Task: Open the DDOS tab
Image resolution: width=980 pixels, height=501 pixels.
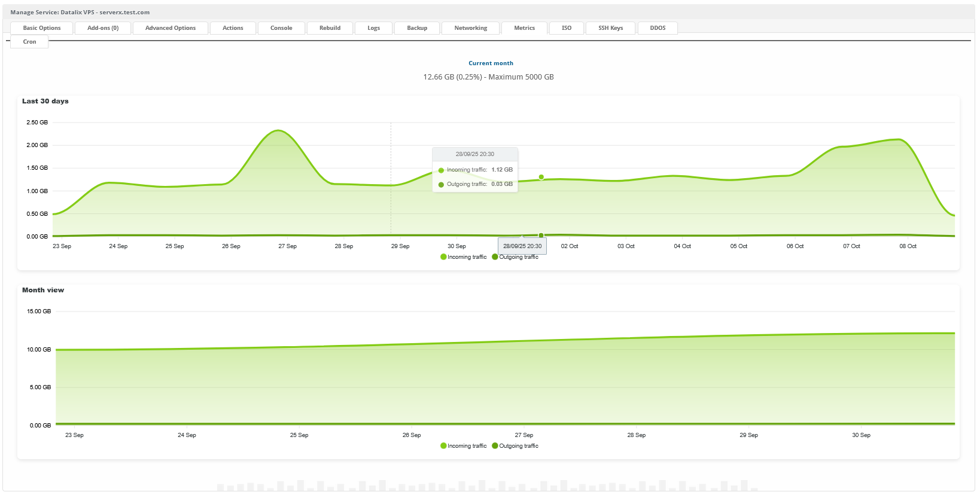Action: click(x=658, y=28)
